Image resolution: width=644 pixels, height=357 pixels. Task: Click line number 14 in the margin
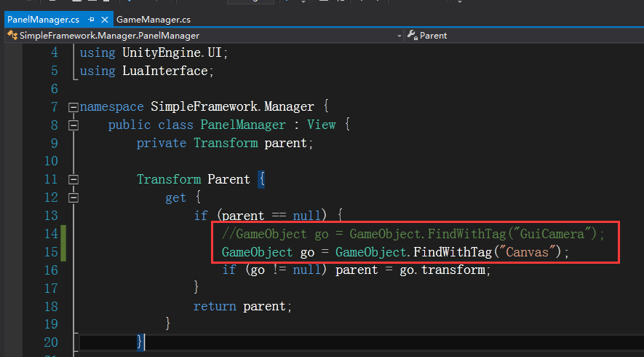coord(52,234)
